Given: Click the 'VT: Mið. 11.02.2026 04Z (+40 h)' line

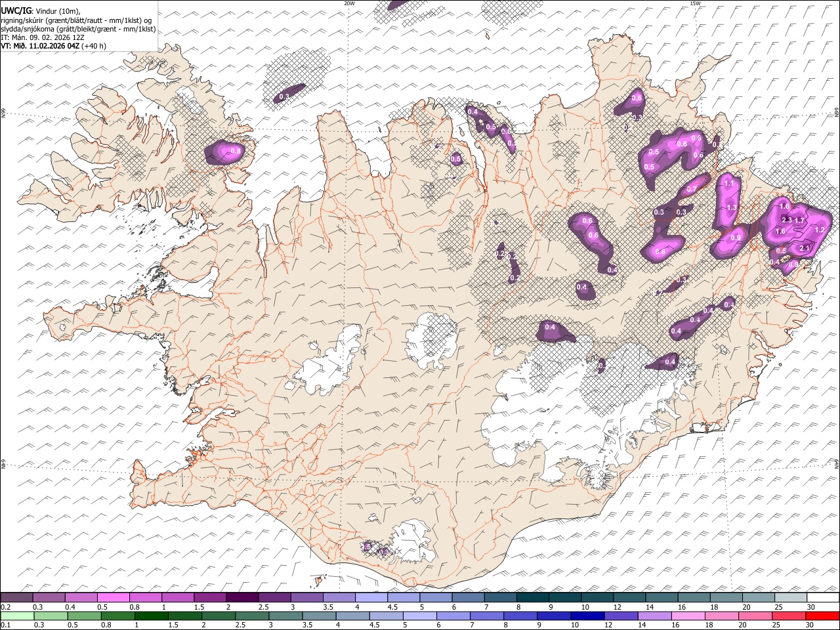Looking at the screenshot, I should (x=53, y=46).
